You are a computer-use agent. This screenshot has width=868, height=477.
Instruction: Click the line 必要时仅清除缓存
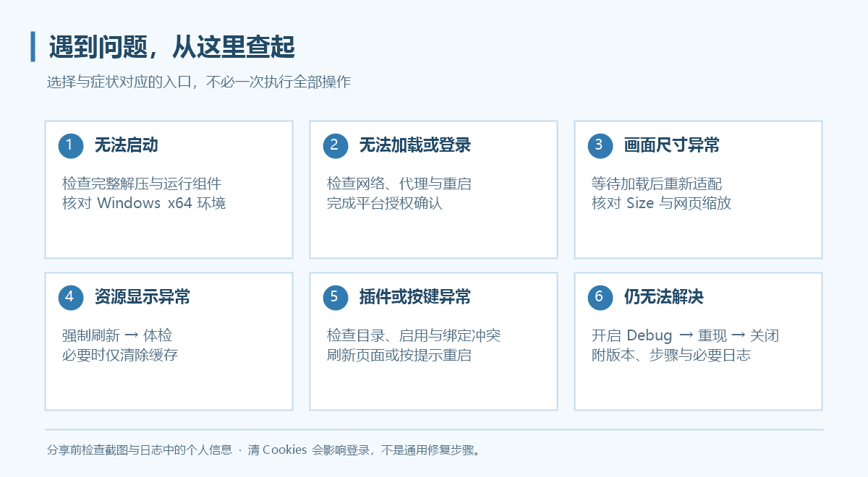point(120,355)
